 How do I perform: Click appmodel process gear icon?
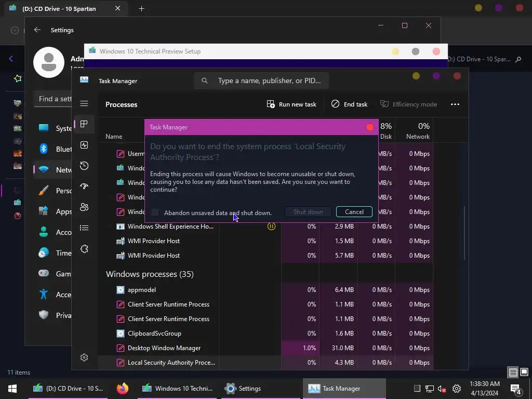[121, 290]
